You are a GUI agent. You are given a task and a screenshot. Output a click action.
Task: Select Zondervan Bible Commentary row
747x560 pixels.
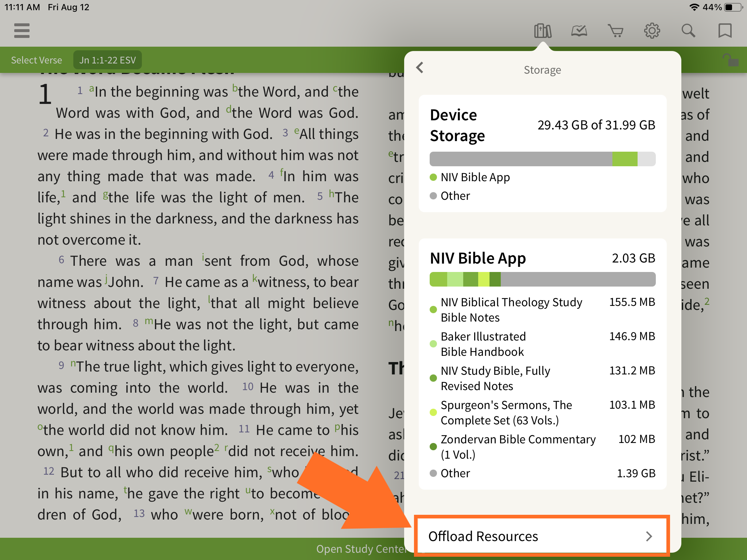(x=542, y=447)
